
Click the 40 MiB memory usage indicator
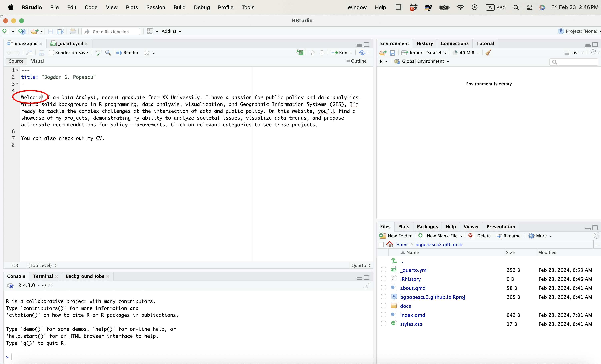pos(466,53)
